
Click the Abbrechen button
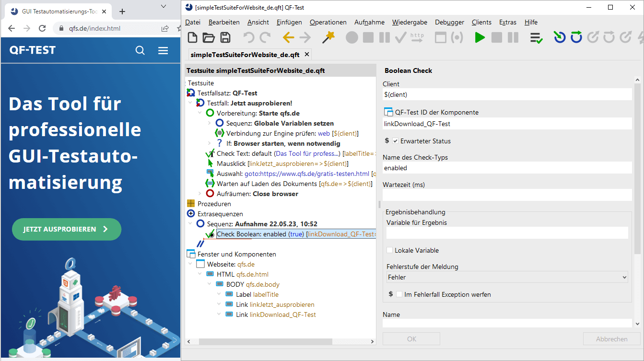[611, 339]
